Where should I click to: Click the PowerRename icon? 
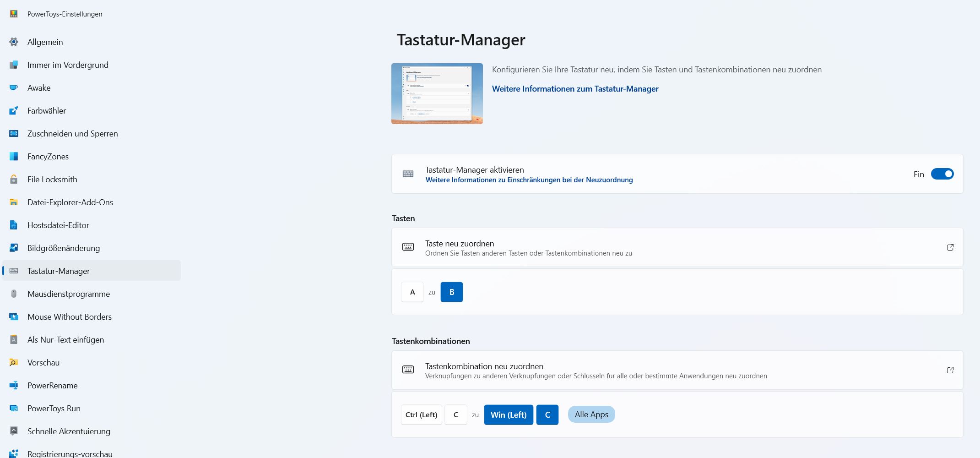coord(14,385)
